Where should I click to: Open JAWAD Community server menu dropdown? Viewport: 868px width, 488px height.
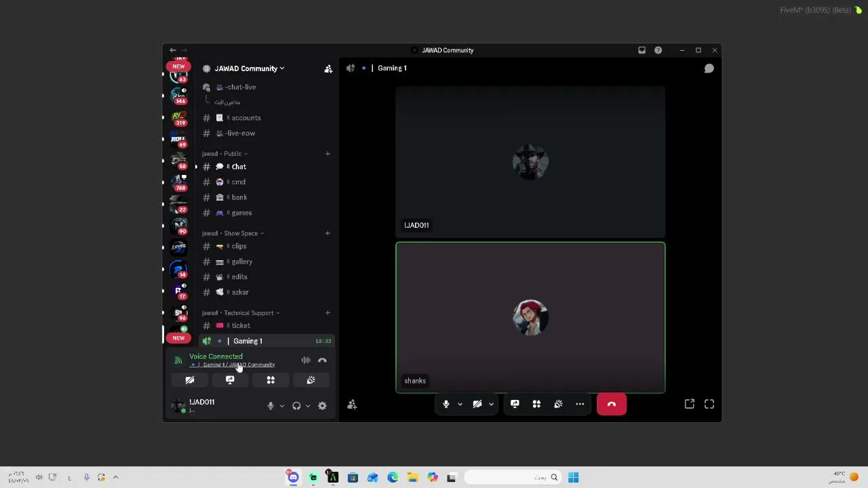pos(250,68)
